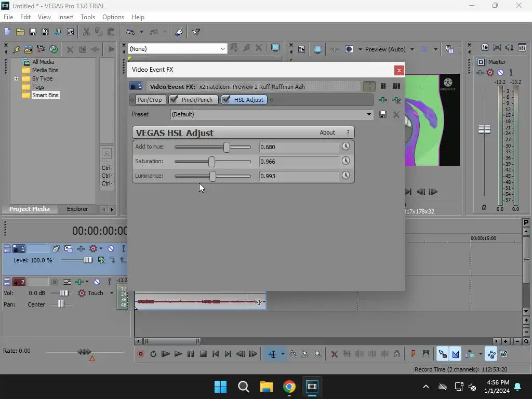The height and width of the screenshot is (399, 532).
Task: Click the audio event waveform on timeline
Action: (x=200, y=301)
